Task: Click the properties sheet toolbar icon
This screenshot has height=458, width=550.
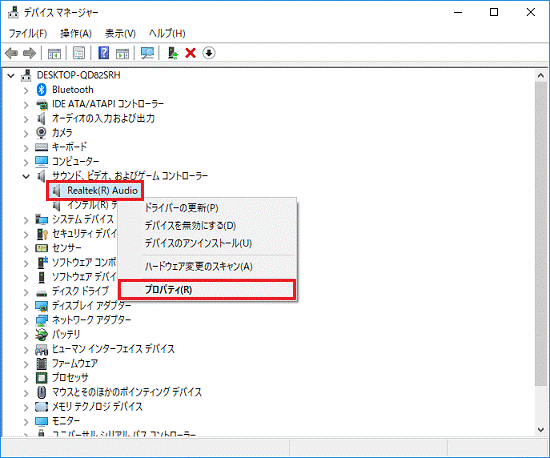Action: coord(79,53)
